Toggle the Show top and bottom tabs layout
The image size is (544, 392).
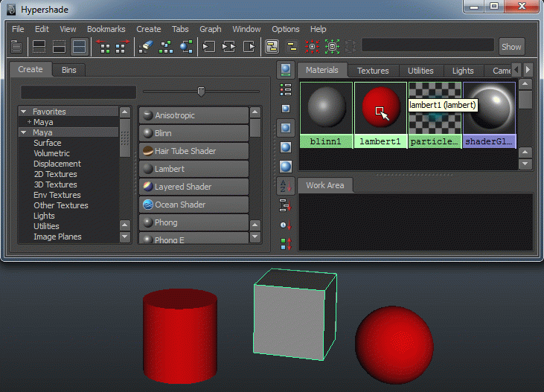[79, 47]
